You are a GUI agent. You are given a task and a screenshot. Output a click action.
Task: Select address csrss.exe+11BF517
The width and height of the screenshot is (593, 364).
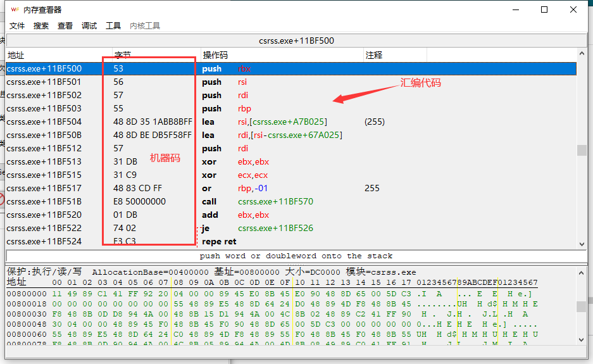(44, 188)
